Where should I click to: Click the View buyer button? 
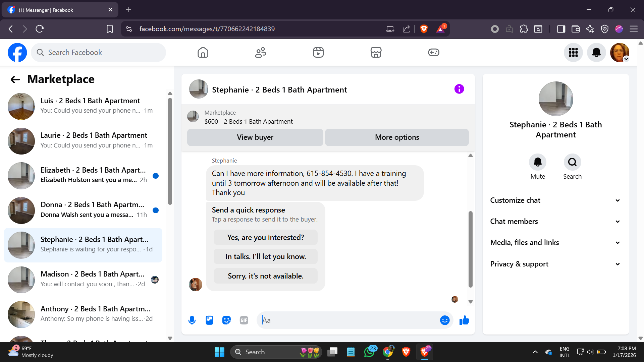click(x=255, y=137)
